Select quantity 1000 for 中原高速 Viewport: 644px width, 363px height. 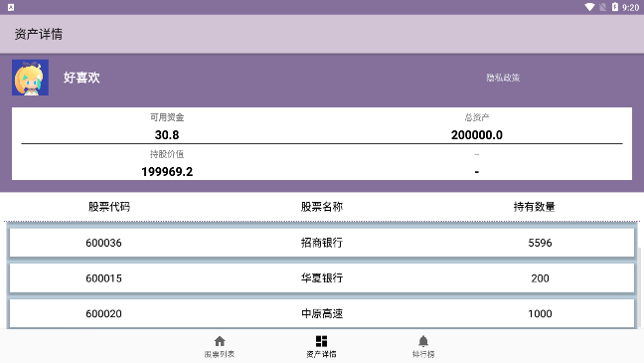pyautogui.click(x=540, y=313)
